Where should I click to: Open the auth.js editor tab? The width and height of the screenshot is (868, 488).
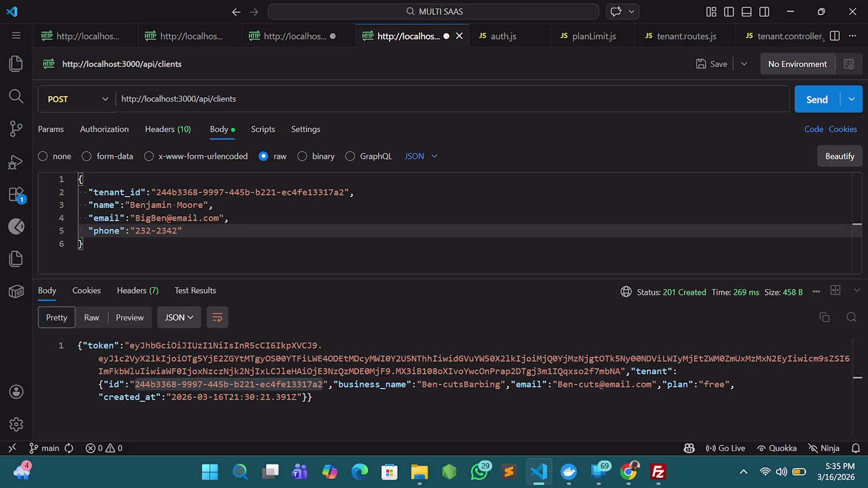pyautogui.click(x=503, y=36)
